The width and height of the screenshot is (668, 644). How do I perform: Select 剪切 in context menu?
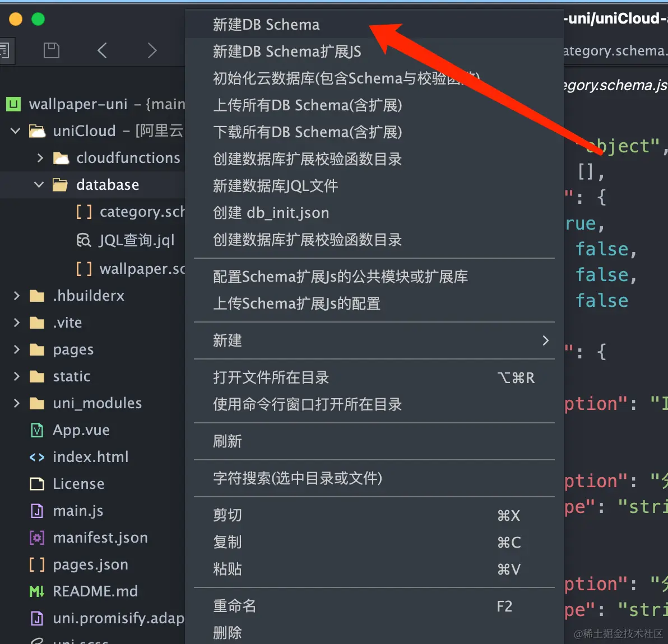click(x=374, y=515)
